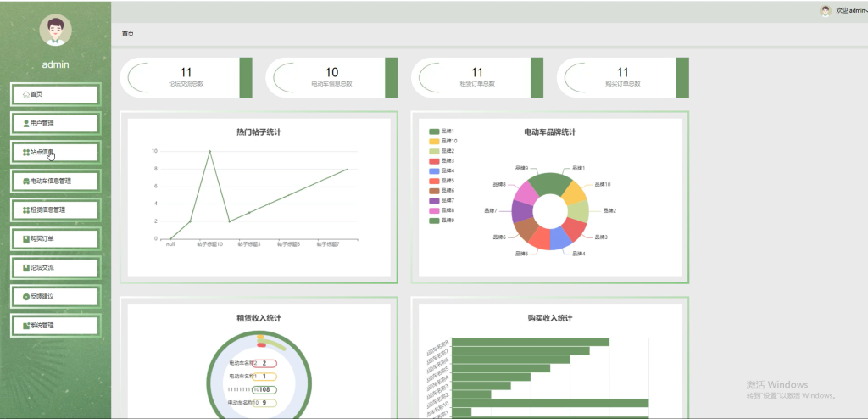This screenshot has height=419, width=868.
Task: Click the user icon next to 用户管理
Action: click(x=26, y=123)
